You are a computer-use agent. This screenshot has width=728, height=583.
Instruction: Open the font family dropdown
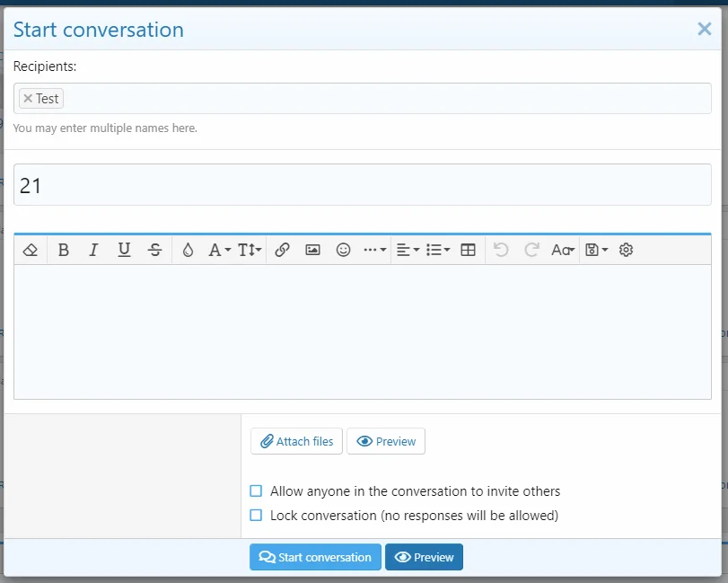pos(220,251)
